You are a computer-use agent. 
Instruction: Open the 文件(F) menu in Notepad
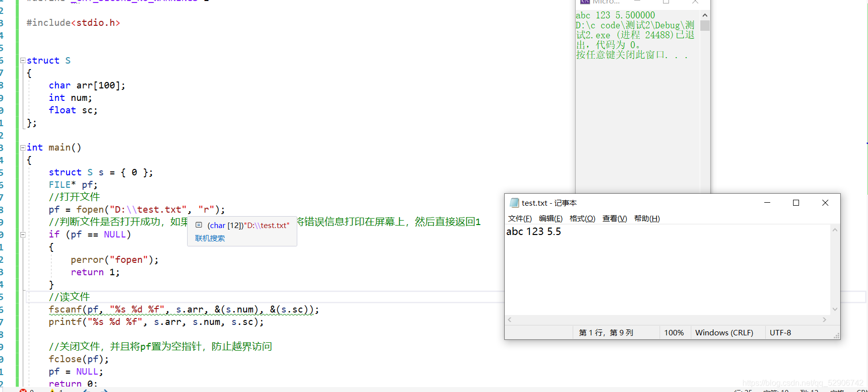pyautogui.click(x=520, y=219)
